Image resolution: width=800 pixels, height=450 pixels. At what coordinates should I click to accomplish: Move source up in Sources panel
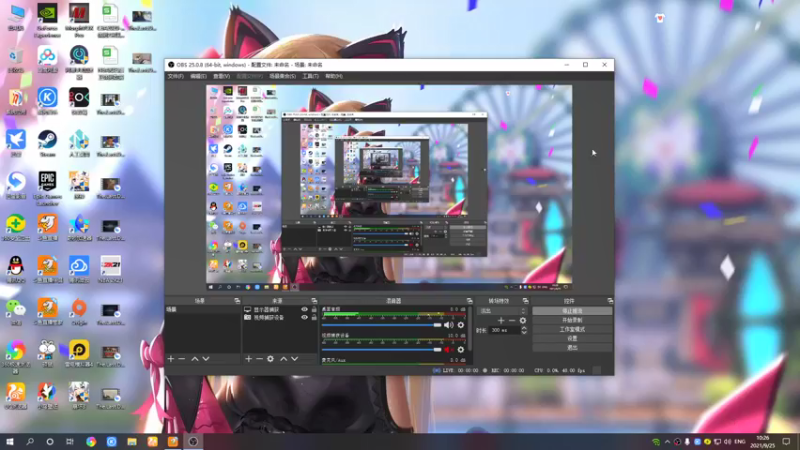pyautogui.click(x=284, y=359)
